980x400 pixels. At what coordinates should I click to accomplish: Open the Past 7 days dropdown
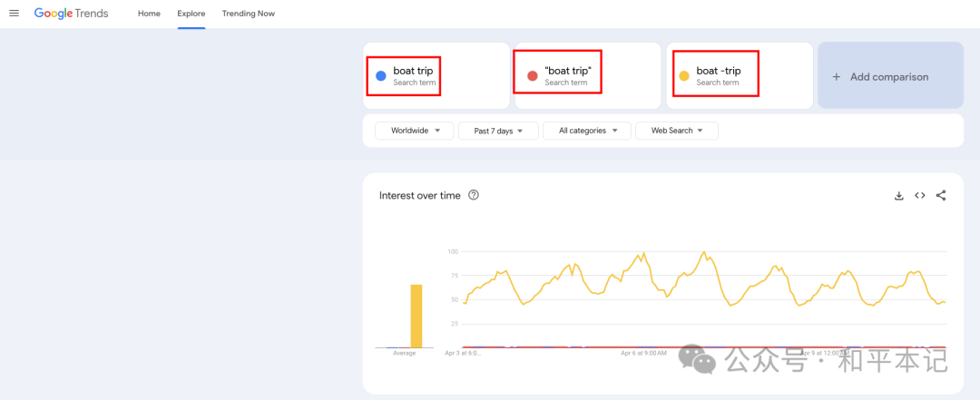pyautogui.click(x=498, y=131)
